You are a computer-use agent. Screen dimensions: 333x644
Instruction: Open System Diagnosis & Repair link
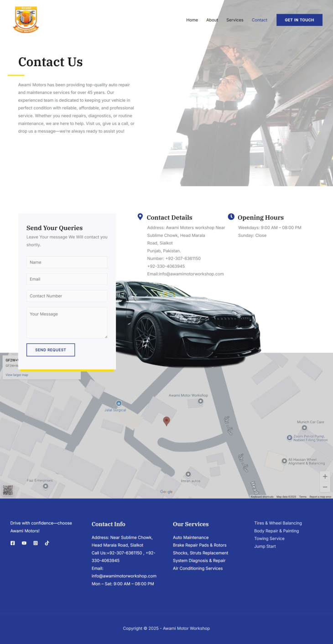(x=199, y=561)
